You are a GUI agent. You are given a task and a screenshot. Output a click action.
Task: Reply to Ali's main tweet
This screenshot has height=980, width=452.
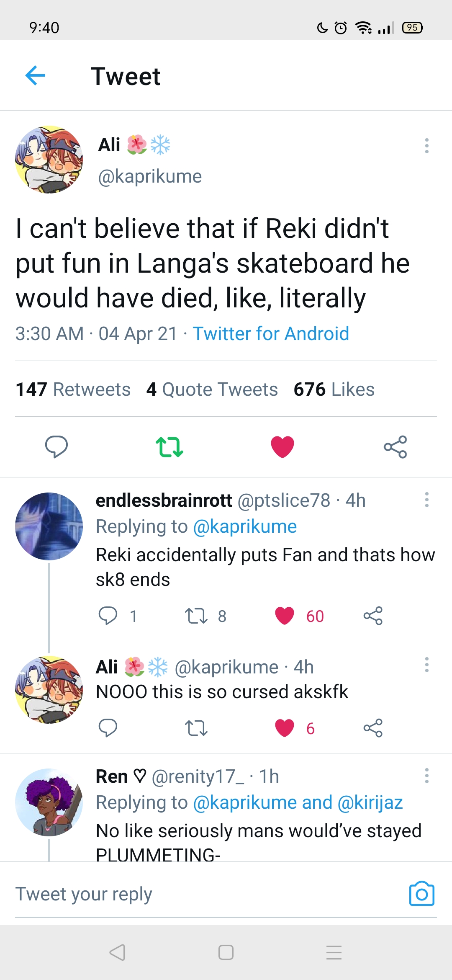coord(56,446)
